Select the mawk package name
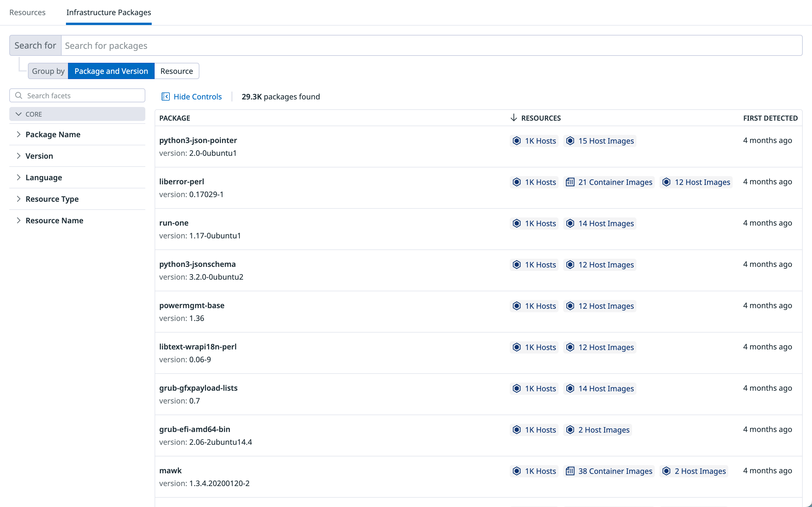 coord(170,470)
